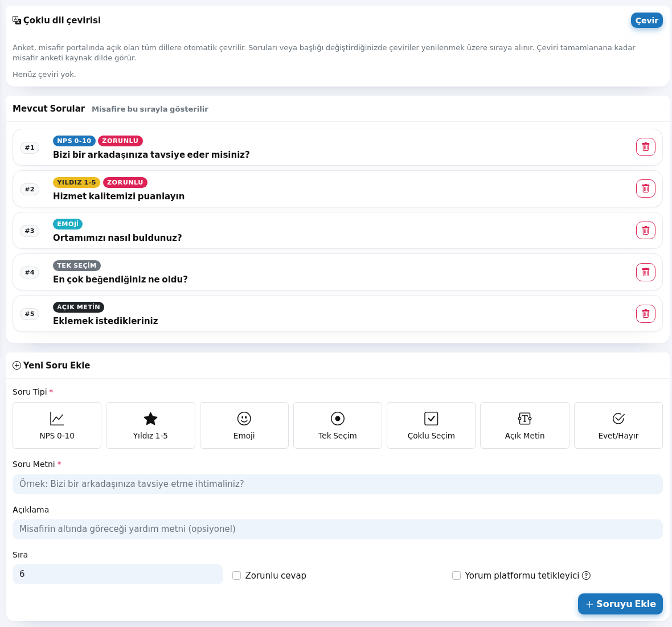Click the 'Hizmet kalitemizi puanlayın' question text
The image size is (672, 627).
pyautogui.click(x=118, y=196)
